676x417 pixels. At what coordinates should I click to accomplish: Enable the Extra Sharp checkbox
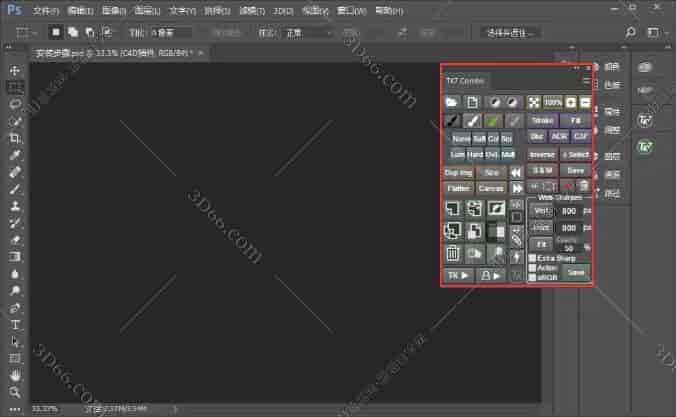click(532, 258)
